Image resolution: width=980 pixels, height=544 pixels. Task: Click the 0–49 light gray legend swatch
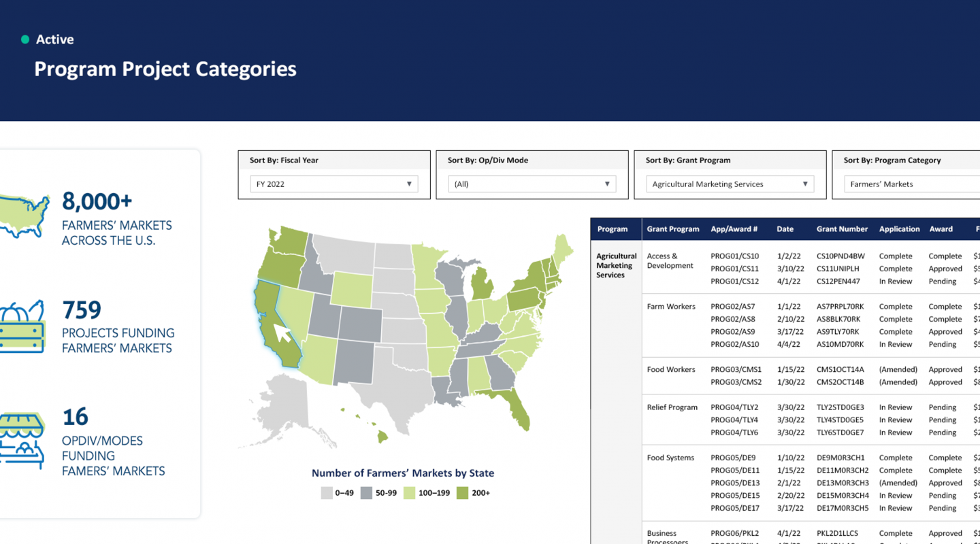(327, 493)
